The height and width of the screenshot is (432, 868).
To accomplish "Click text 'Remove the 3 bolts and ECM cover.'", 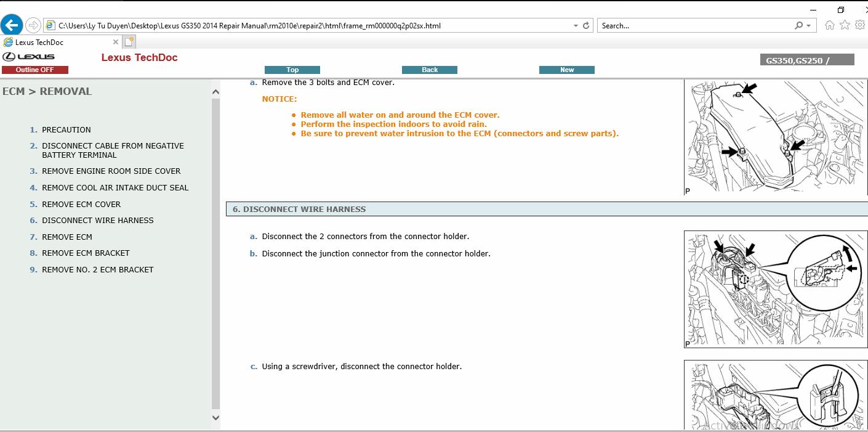I will click(328, 83).
